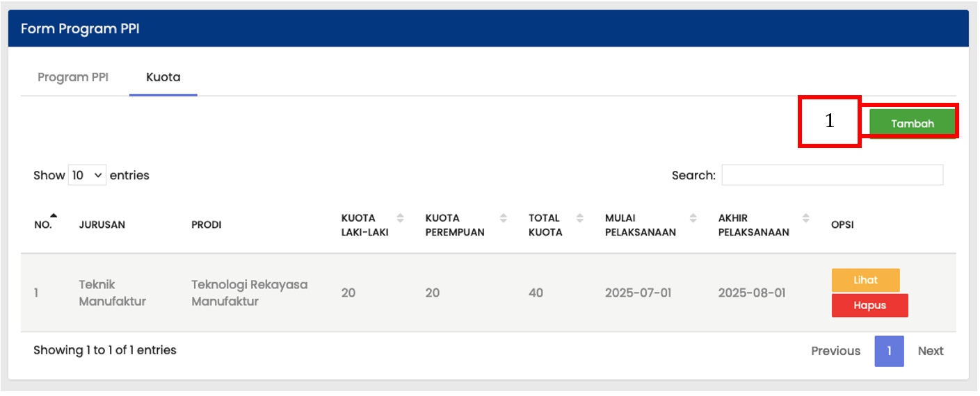The image size is (980, 396).
Task: Click the Teknologi Rekayasa Manufaktur cell
Action: tap(249, 292)
